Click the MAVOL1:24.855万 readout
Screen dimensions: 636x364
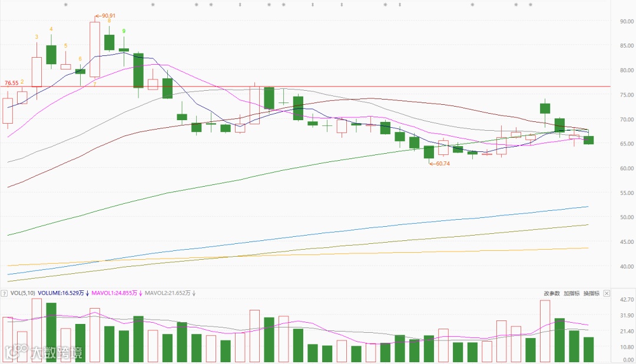pyautogui.click(x=114, y=293)
